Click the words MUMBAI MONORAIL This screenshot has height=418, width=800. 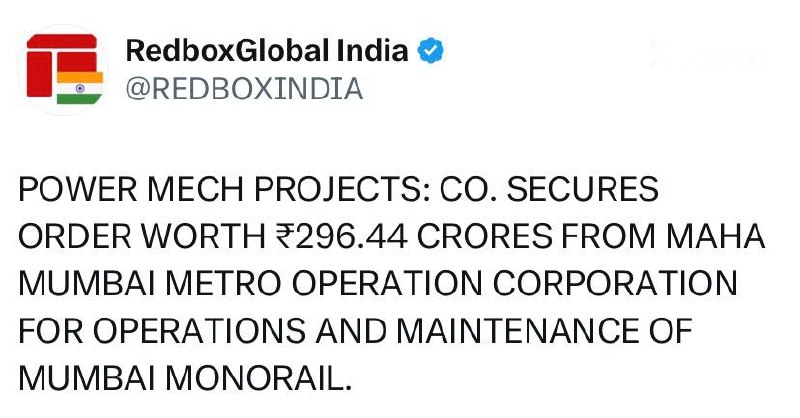point(184,377)
